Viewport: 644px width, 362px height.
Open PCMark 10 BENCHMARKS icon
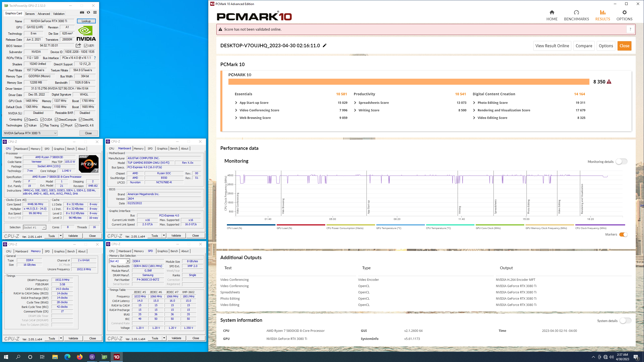pos(576,12)
